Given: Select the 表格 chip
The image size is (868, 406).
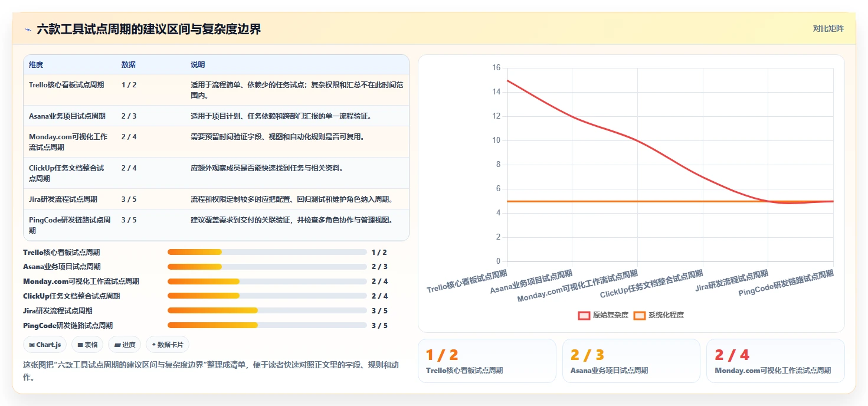Looking at the screenshot, I should pyautogui.click(x=87, y=345).
